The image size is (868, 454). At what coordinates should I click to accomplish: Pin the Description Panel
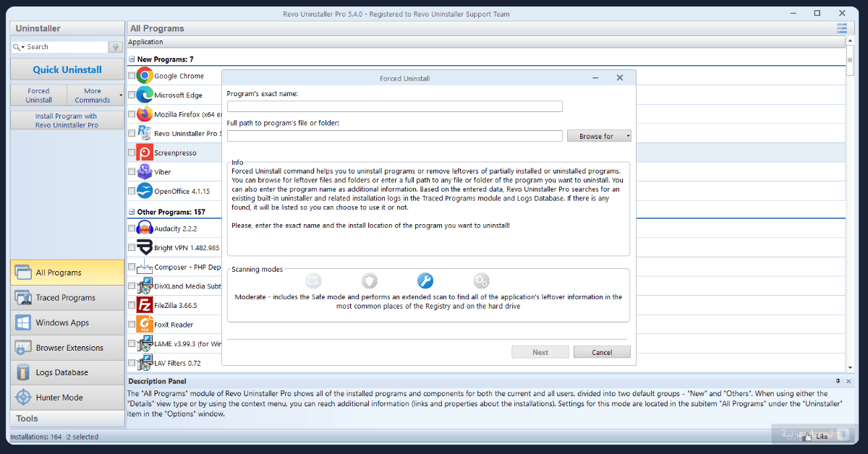coord(838,381)
